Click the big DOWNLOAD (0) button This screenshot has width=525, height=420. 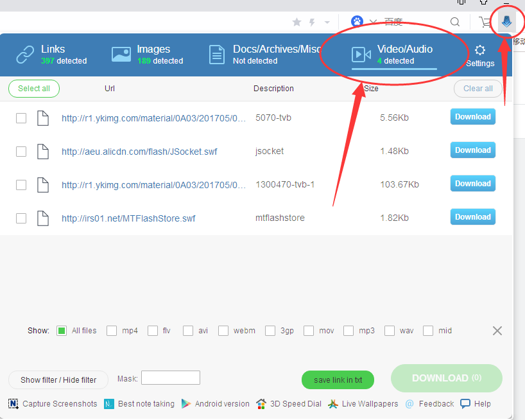447,378
